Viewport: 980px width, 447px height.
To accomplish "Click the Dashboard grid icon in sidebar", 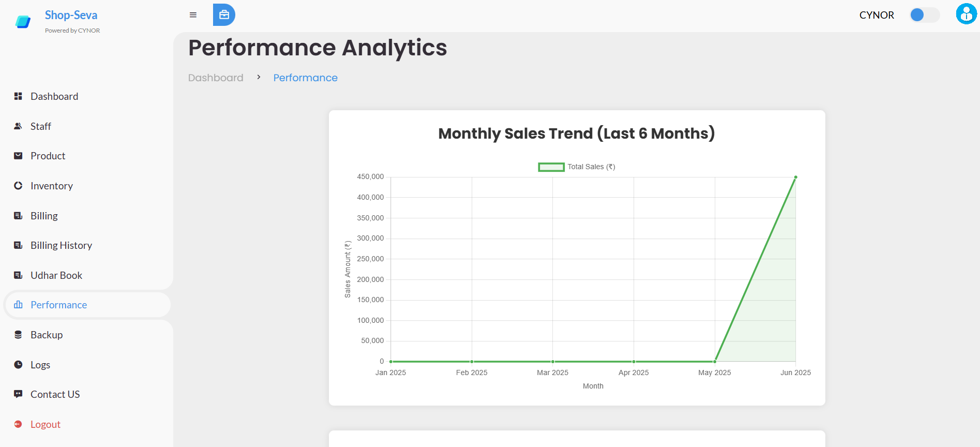I will [18, 96].
